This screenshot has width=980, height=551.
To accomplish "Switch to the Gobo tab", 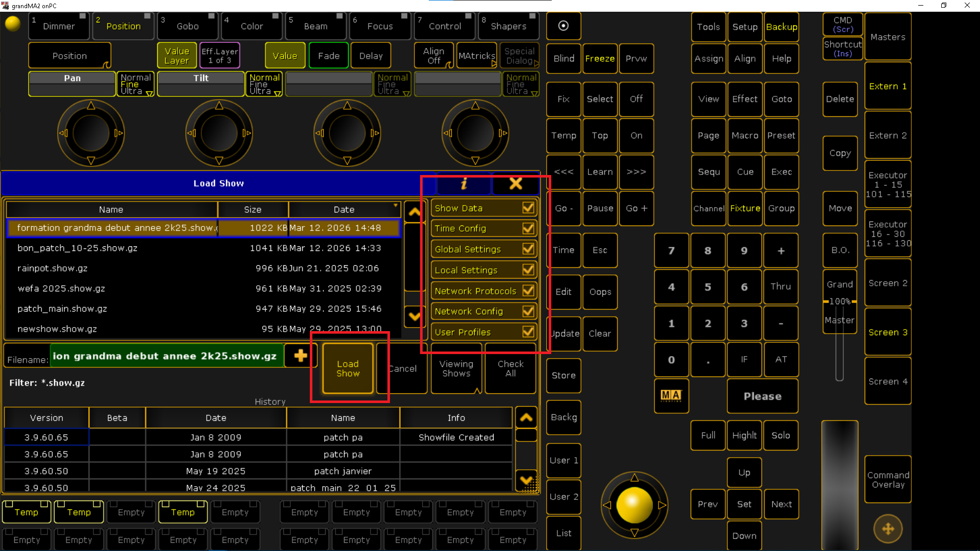I will pos(187,26).
